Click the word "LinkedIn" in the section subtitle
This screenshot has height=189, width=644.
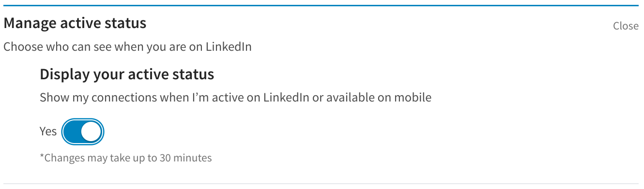click(x=229, y=47)
